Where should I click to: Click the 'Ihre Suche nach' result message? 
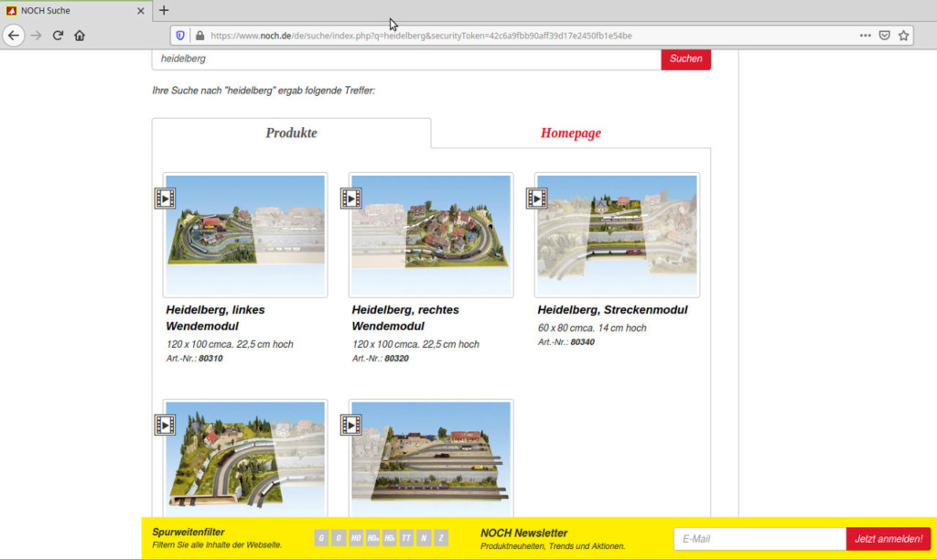point(264,91)
